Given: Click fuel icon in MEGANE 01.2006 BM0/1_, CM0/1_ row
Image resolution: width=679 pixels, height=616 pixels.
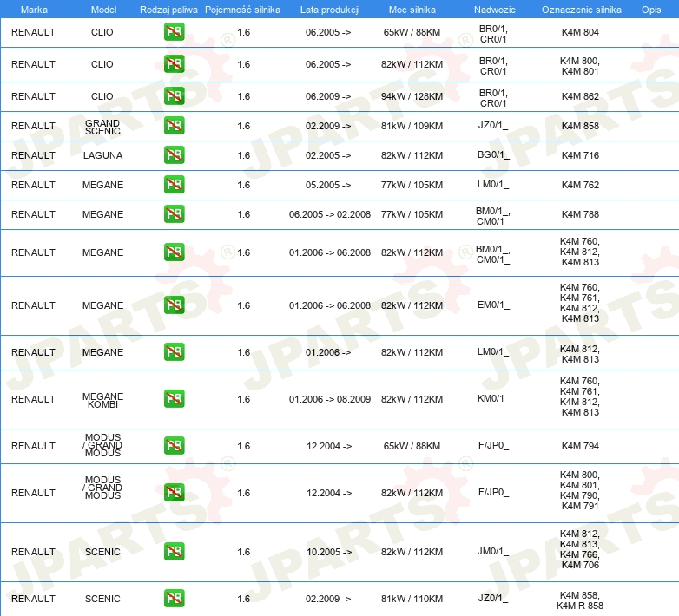Looking at the screenshot, I should click(x=174, y=252).
